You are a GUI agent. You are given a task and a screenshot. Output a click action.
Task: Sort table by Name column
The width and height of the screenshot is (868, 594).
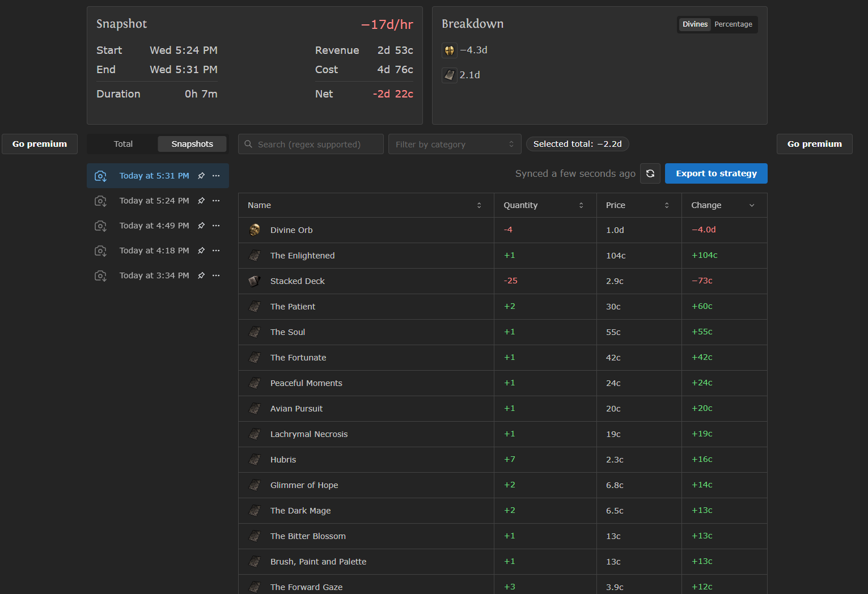point(366,205)
